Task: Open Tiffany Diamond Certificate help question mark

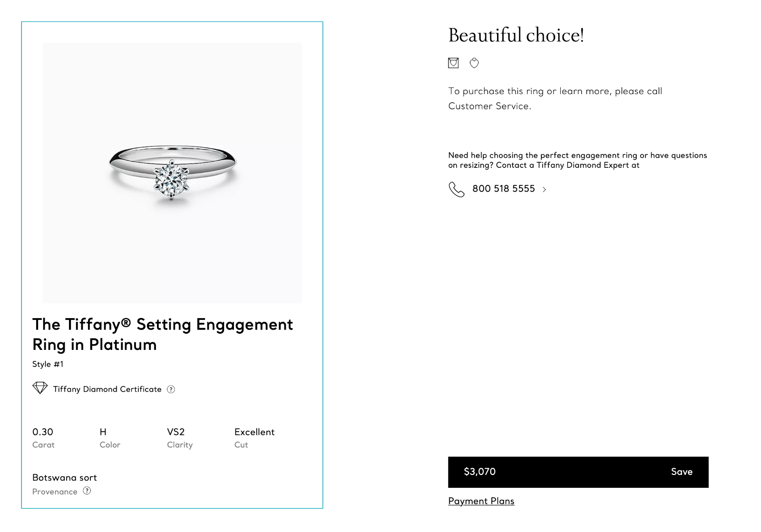Action: [x=171, y=389]
